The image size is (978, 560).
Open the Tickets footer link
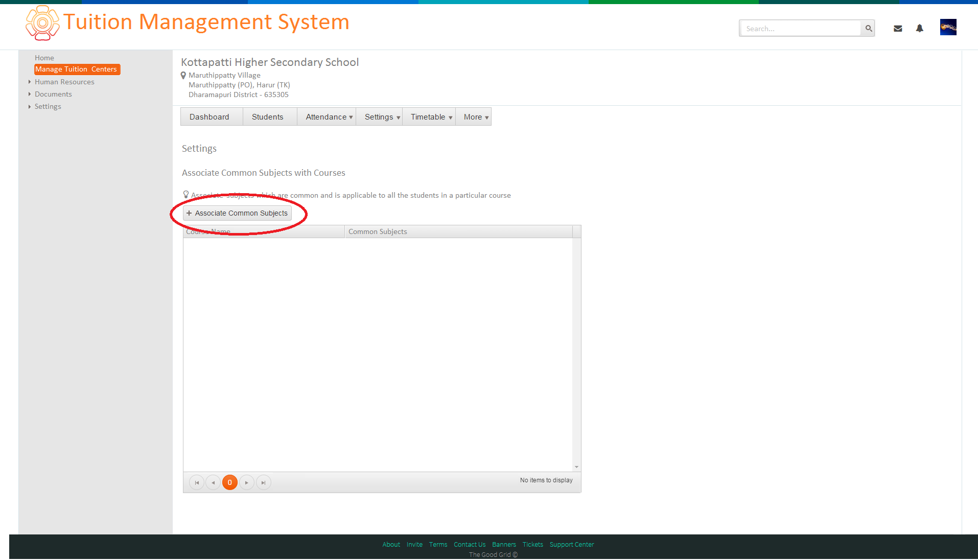[532, 545]
